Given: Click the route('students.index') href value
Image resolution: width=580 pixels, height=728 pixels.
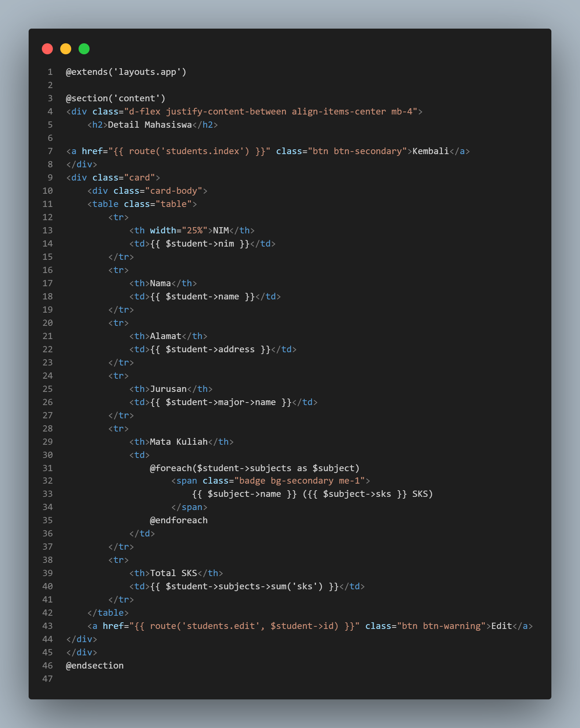Looking at the screenshot, I should coord(189,151).
